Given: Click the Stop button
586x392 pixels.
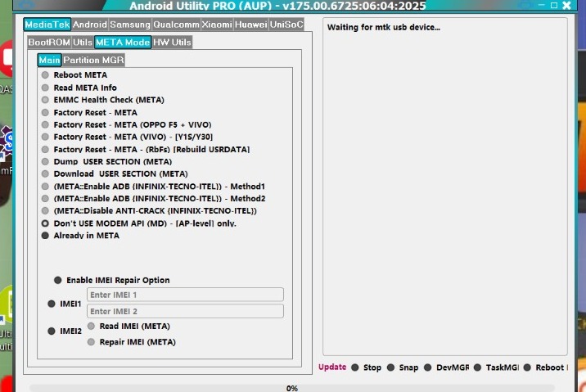Looking at the screenshot, I should (367, 367).
